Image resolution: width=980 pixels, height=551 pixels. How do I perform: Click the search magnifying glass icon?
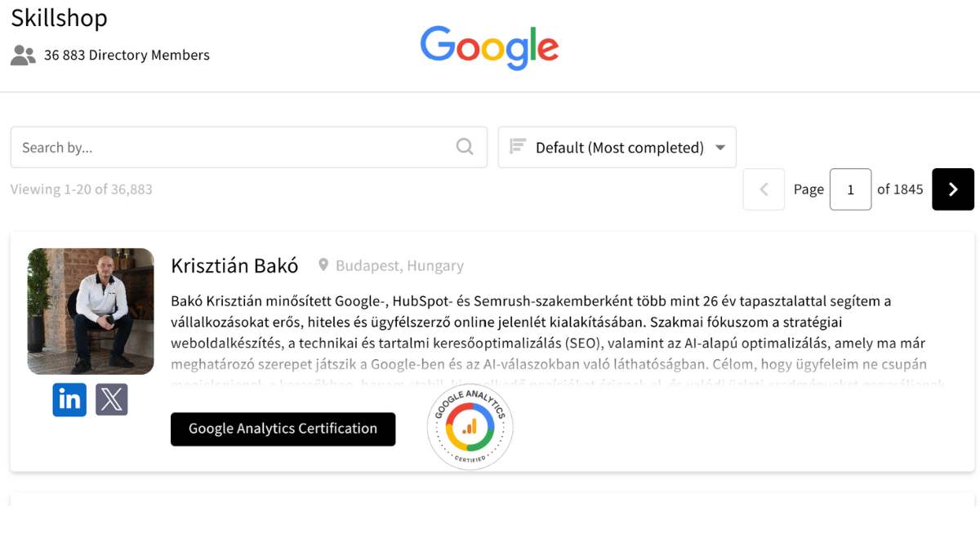click(464, 146)
